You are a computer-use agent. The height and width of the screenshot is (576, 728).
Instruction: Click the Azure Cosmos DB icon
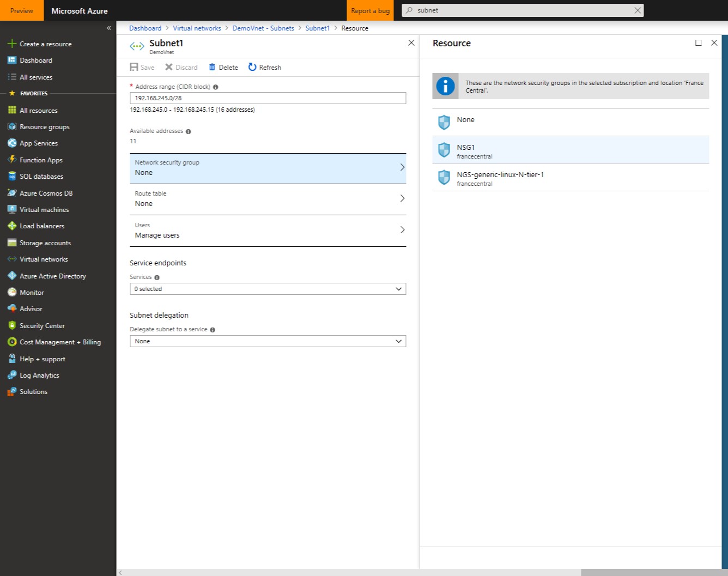12,193
